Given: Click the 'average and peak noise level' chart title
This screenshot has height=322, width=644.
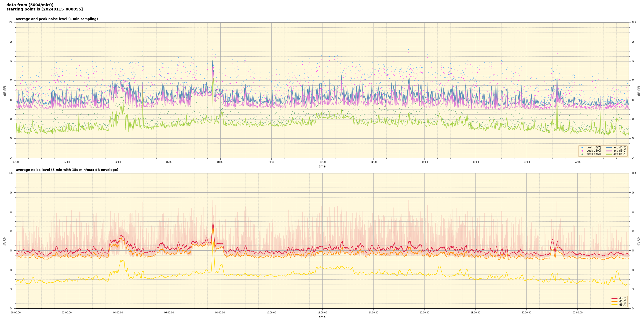Looking at the screenshot, I should 57,19.
